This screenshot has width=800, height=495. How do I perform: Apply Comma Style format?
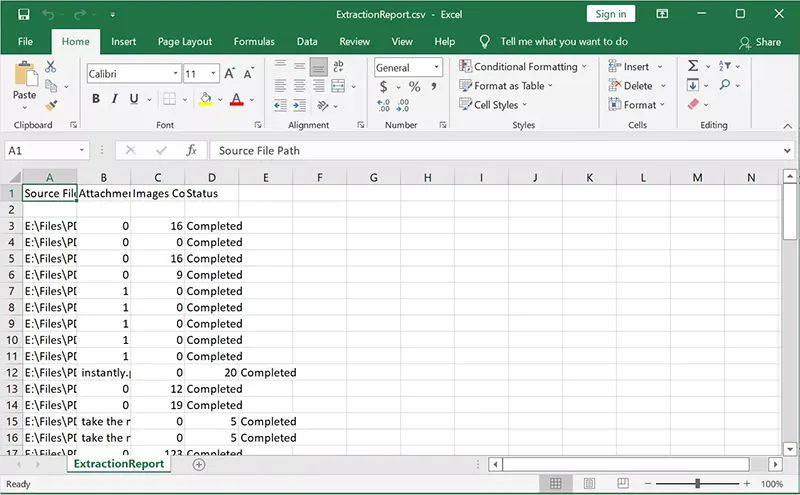click(x=434, y=86)
